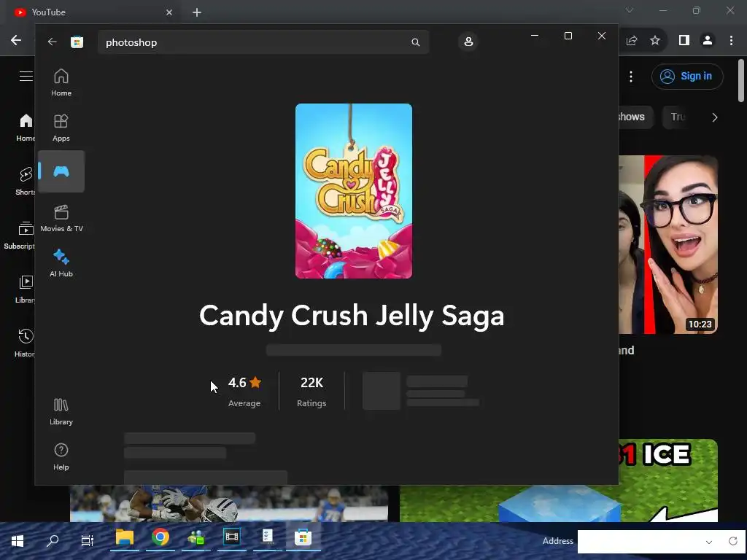747x560 pixels.
Task: Go back using Store back arrow
Action: click(52, 42)
